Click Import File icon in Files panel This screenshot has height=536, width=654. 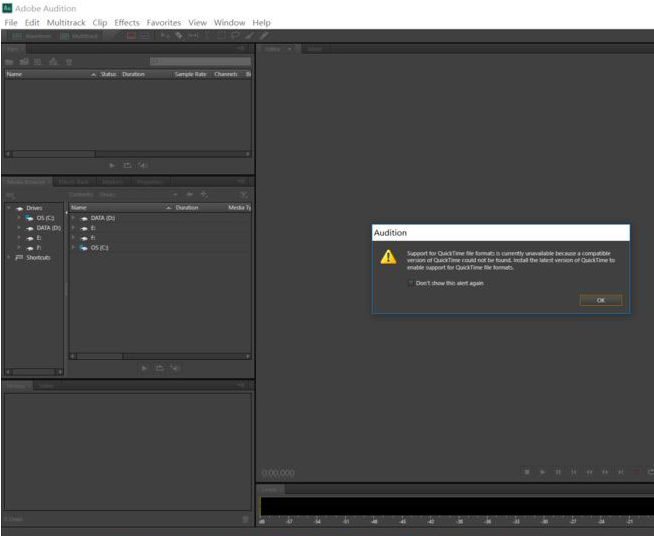coord(24,62)
